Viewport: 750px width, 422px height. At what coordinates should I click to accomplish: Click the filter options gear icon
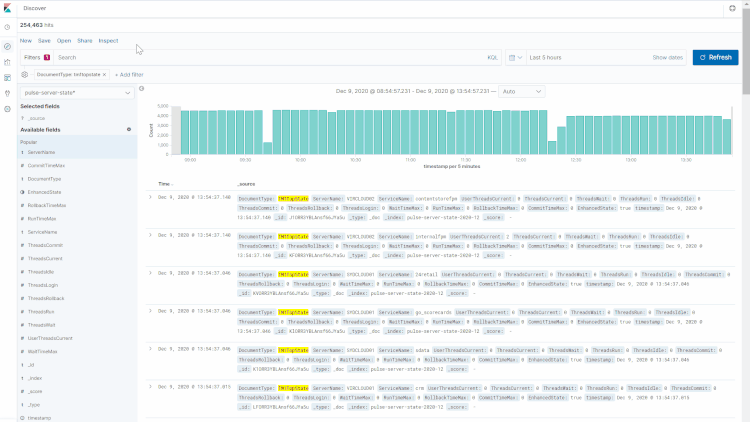point(24,75)
